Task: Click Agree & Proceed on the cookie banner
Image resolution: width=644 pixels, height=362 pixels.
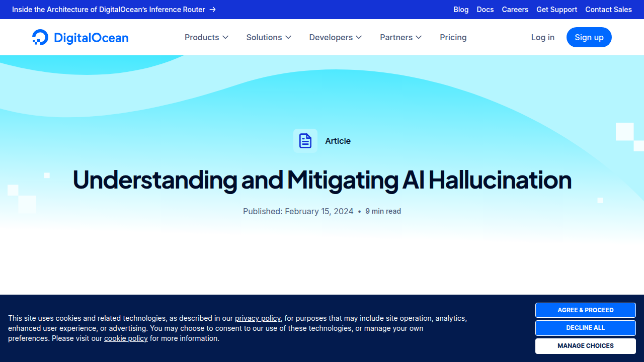Action: click(x=586, y=310)
